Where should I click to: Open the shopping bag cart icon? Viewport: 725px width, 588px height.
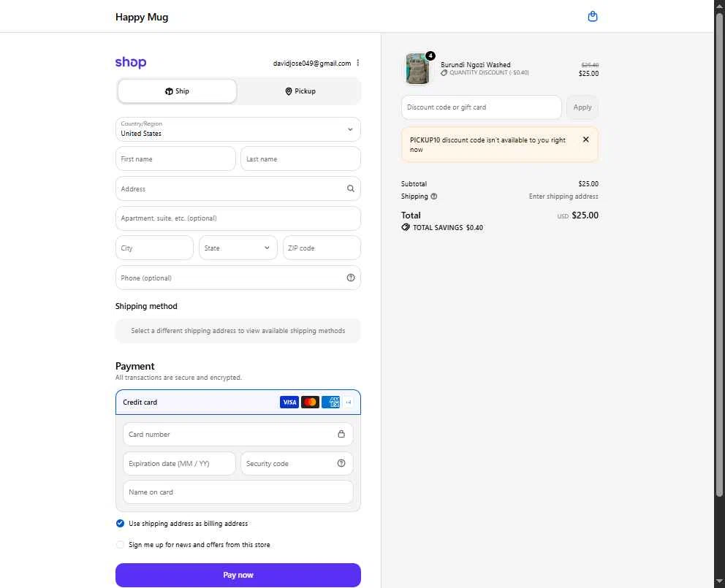592,17
